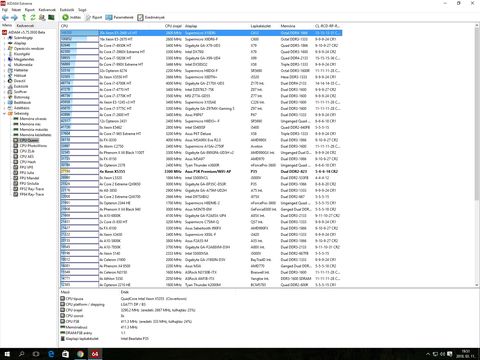
Task: Select the Adatbázis tree item icon
Action: (x=10, y=108)
